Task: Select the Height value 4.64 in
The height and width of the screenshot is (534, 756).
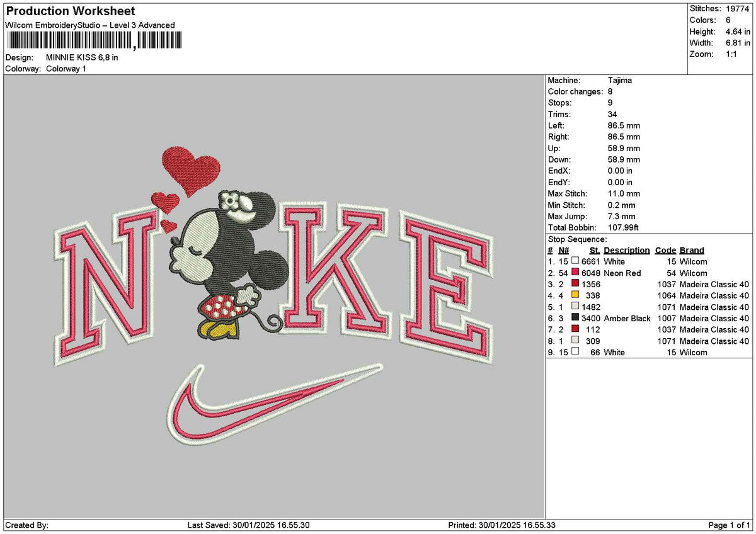Action: click(739, 31)
